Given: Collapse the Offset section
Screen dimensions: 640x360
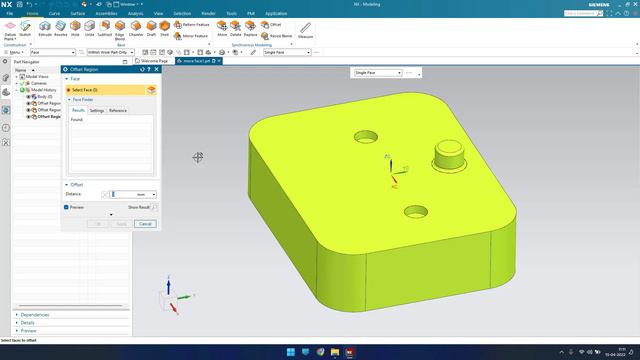Looking at the screenshot, I should click(67, 185).
